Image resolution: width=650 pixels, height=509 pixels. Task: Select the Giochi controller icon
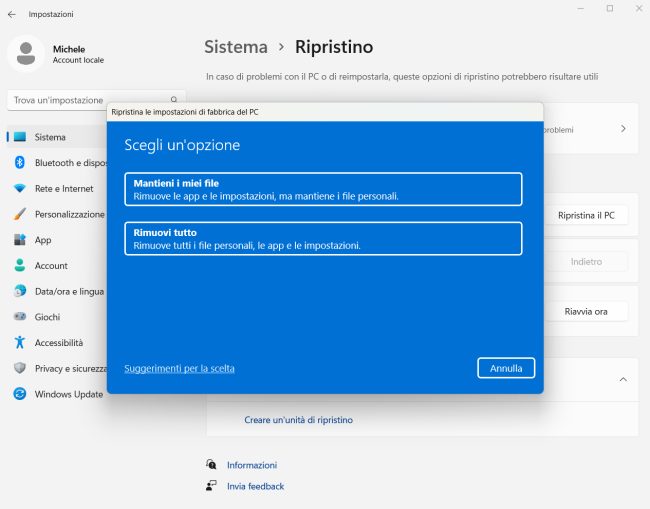[19, 317]
